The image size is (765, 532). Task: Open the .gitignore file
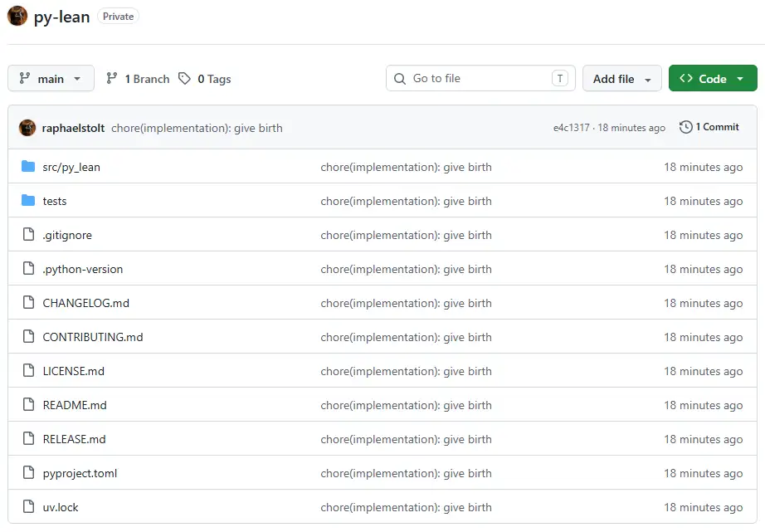click(67, 235)
